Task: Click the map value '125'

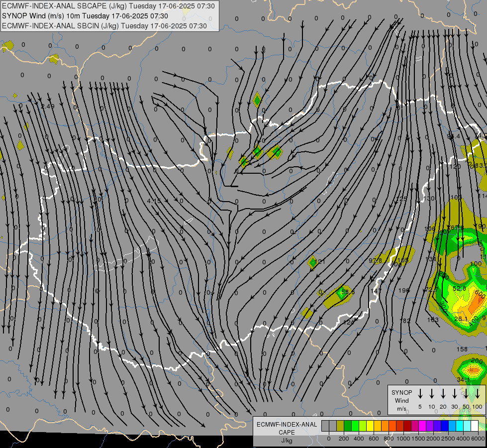Action: [x=401, y=199]
